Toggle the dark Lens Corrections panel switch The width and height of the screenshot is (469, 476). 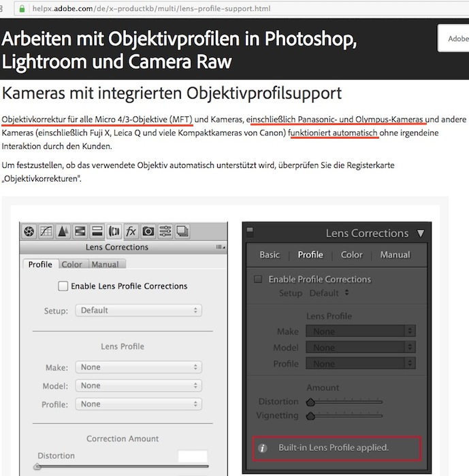click(250, 233)
